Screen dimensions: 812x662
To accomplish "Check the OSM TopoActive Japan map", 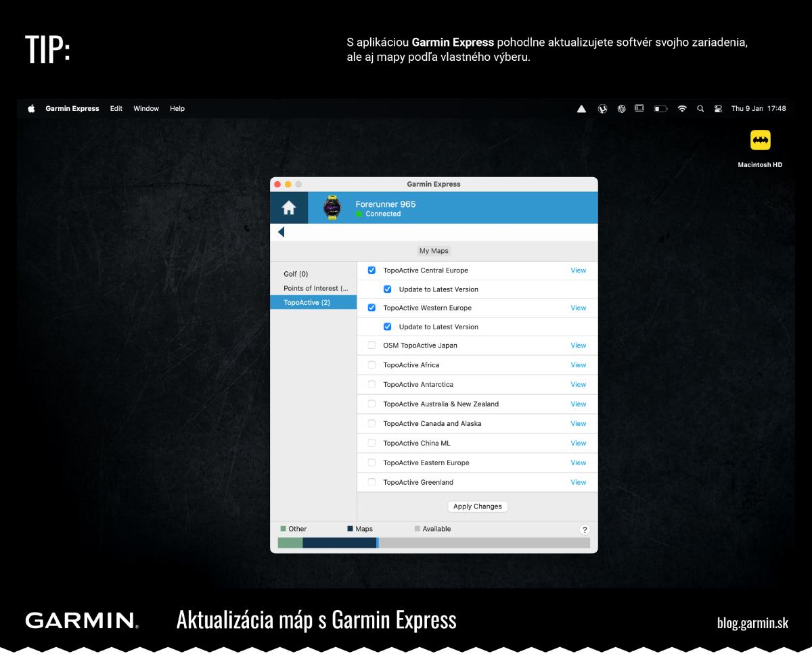I will (x=371, y=346).
